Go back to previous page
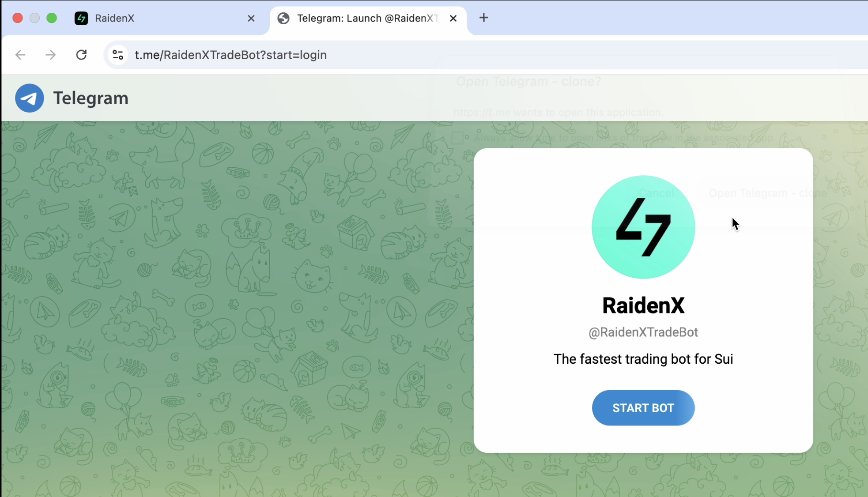Image resolution: width=868 pixels, height=497 pixels. (x=20, y=55)
